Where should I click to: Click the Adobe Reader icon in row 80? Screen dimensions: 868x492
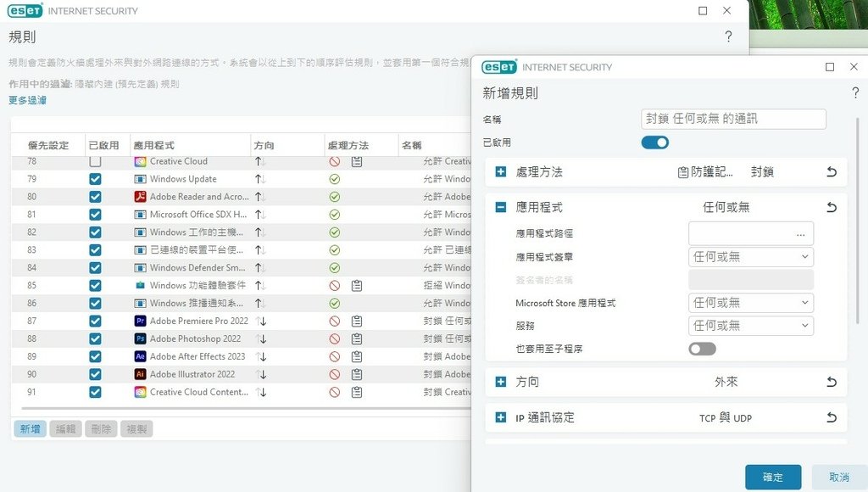(140, 197)
